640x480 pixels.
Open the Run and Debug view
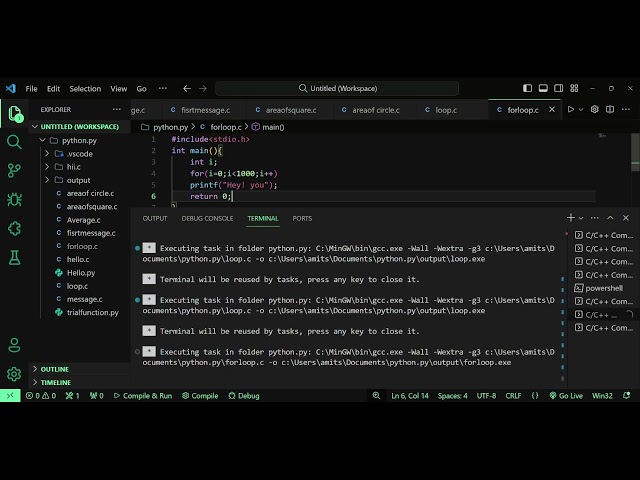pos(14,199)
